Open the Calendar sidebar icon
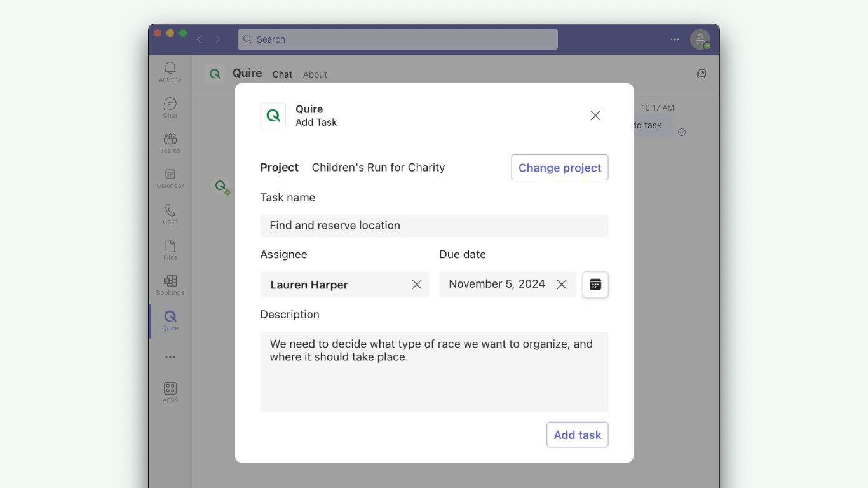This screenshot has width=868, height=488. [x=170, y=178]
